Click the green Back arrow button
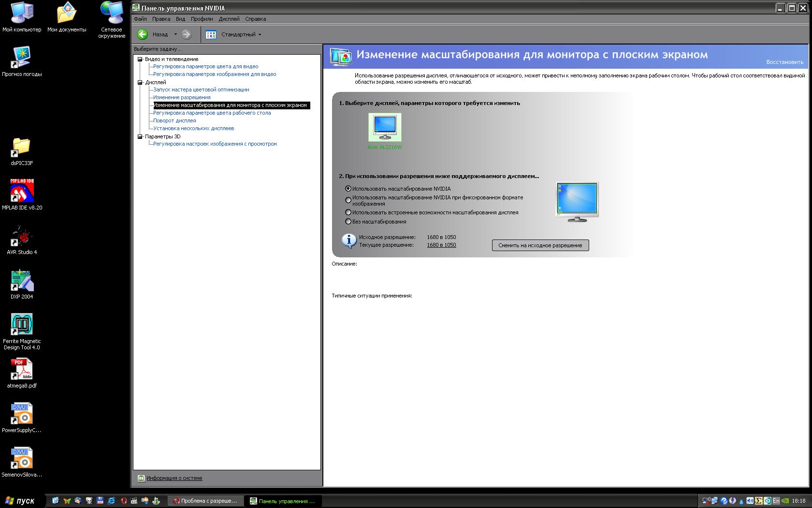812x508 pixels. tap(143, 34)
